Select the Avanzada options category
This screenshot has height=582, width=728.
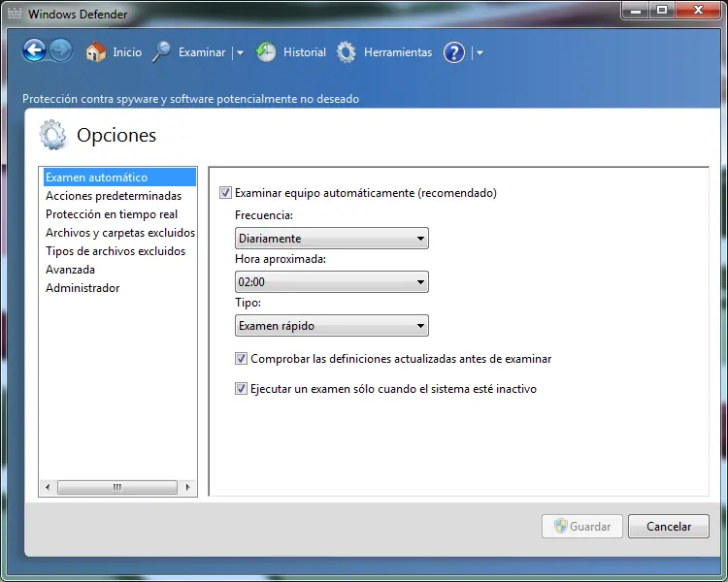pos(70,270)
